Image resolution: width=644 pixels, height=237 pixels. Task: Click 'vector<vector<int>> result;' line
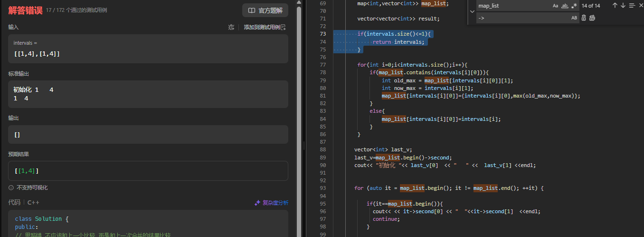[x=398, y=19]
